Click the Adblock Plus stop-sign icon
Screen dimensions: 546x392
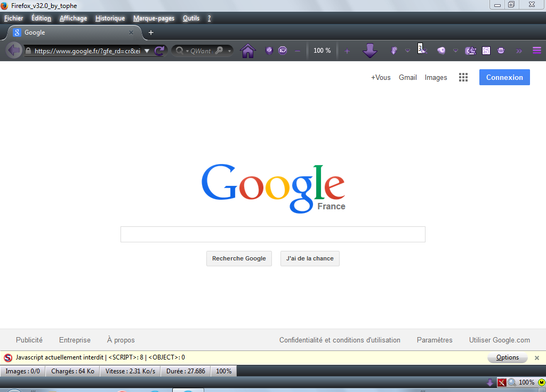pyautogui.click(x=283, y=51)
